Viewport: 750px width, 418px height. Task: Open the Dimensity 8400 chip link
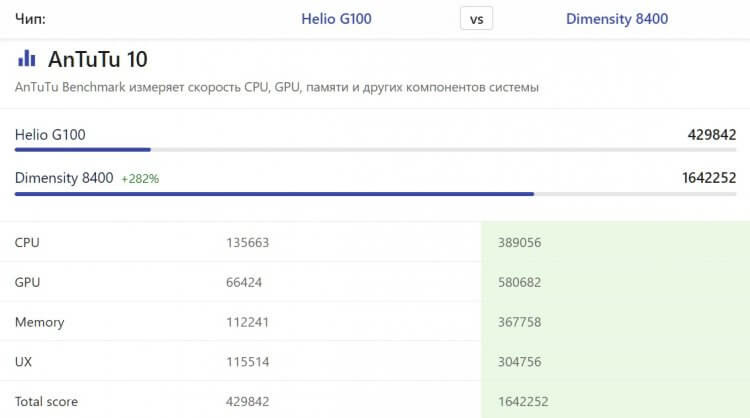[617, 19]
